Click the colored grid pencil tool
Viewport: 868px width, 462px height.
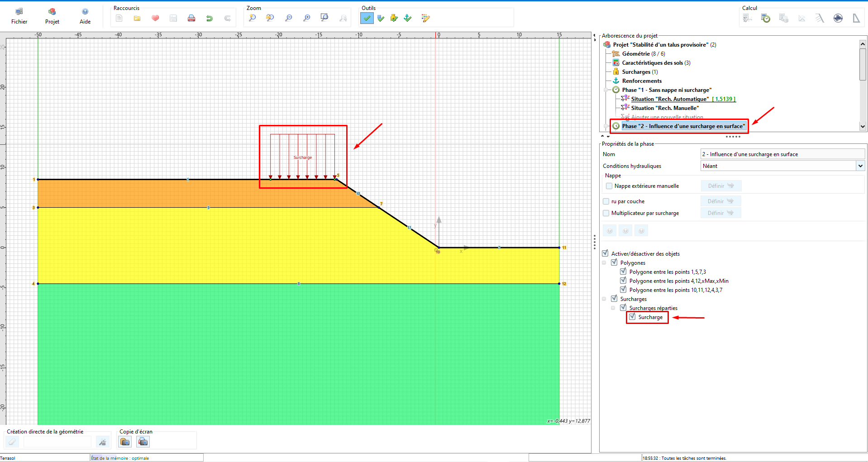(x=425, y=18)
